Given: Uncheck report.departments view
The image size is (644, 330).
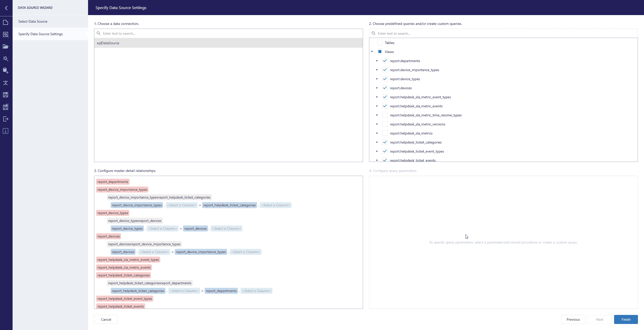Looking at the screenshot, I should pyautogui.click(x=385, y=61).
